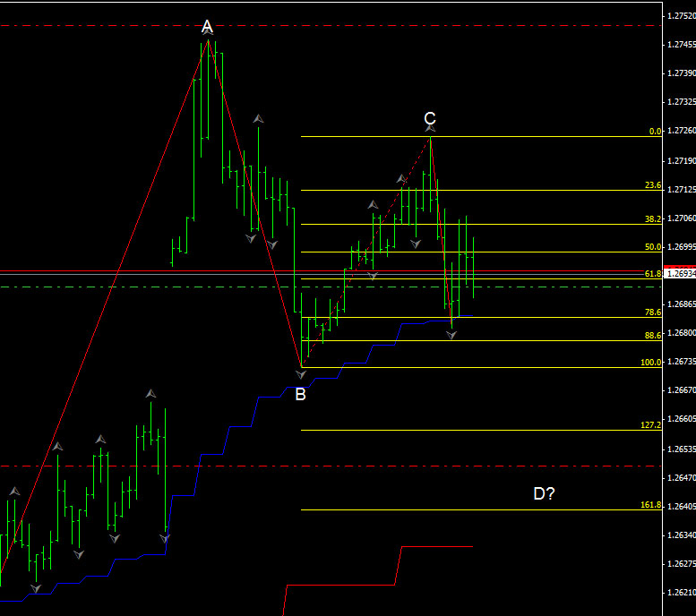
Task: Click the 23.6 Fibonacci level label
Action: [653, 185]
